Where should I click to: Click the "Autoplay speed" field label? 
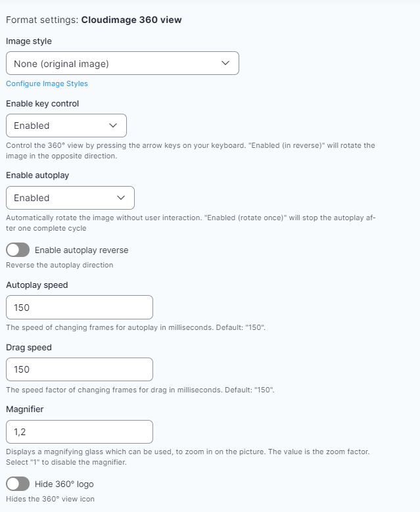pos(37,285)
